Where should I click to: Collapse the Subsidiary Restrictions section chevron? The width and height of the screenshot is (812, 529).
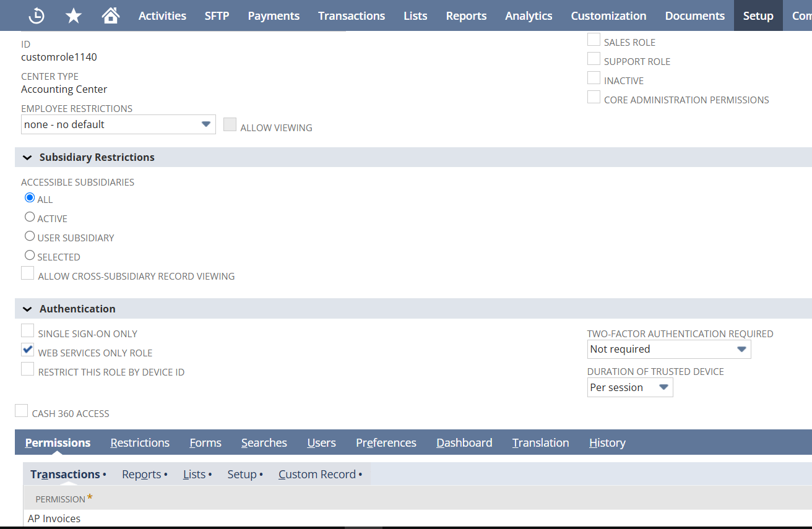click(x=27, y=158)
